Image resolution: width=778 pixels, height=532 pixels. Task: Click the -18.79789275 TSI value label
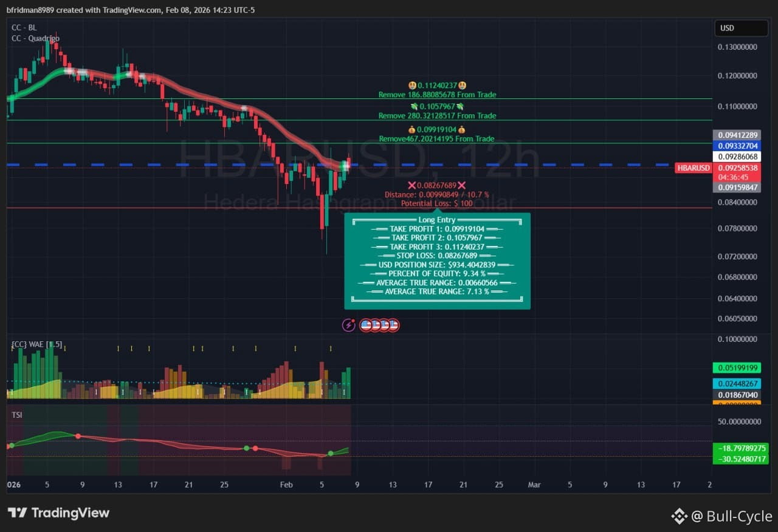(742, 448)
